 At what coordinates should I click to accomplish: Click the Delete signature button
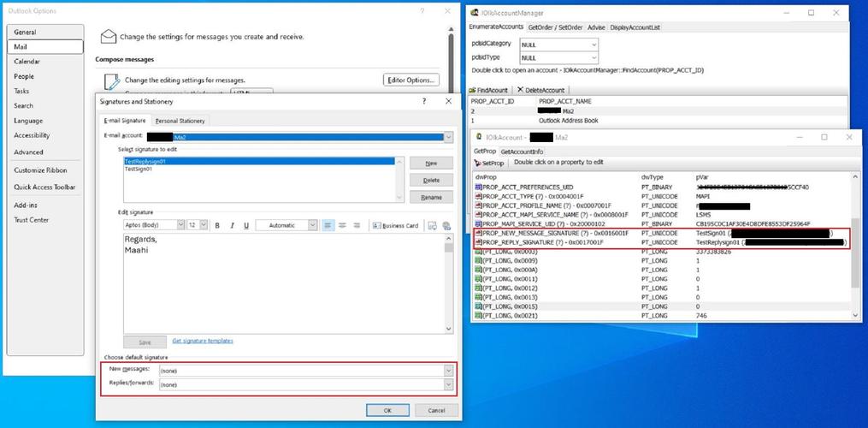coord(431,180)
